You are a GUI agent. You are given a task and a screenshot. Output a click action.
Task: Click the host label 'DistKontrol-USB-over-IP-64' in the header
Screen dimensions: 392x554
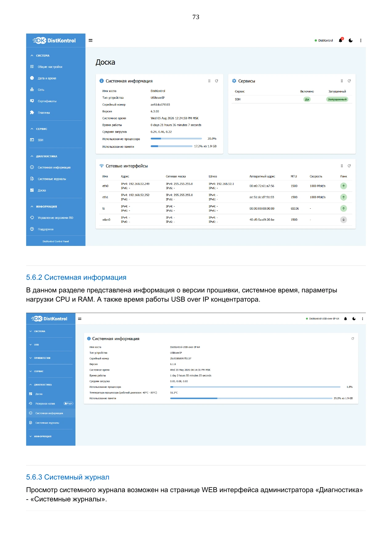click(324, 319)
